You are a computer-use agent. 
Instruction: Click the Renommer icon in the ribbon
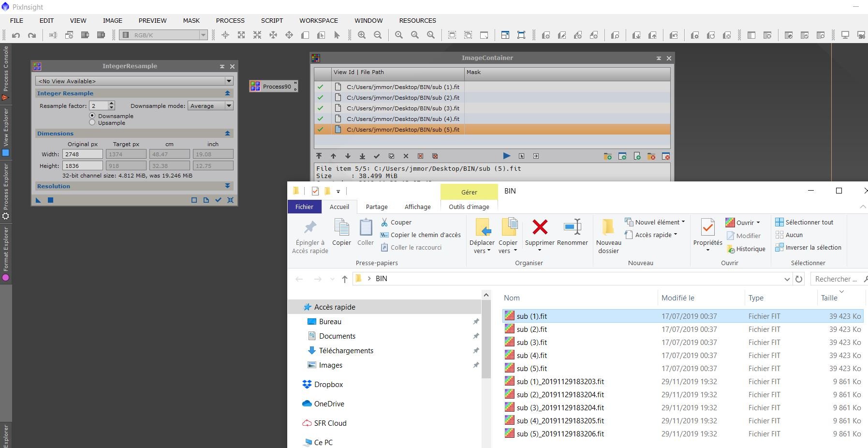point(573,227)
